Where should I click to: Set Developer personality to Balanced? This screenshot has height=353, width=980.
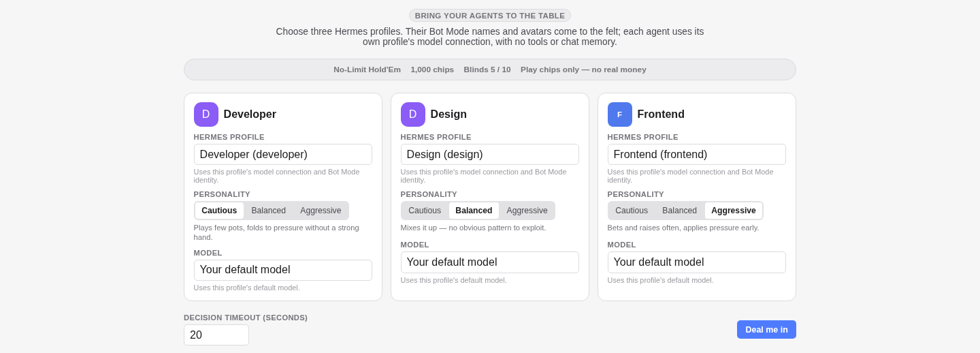click(269, 211)
